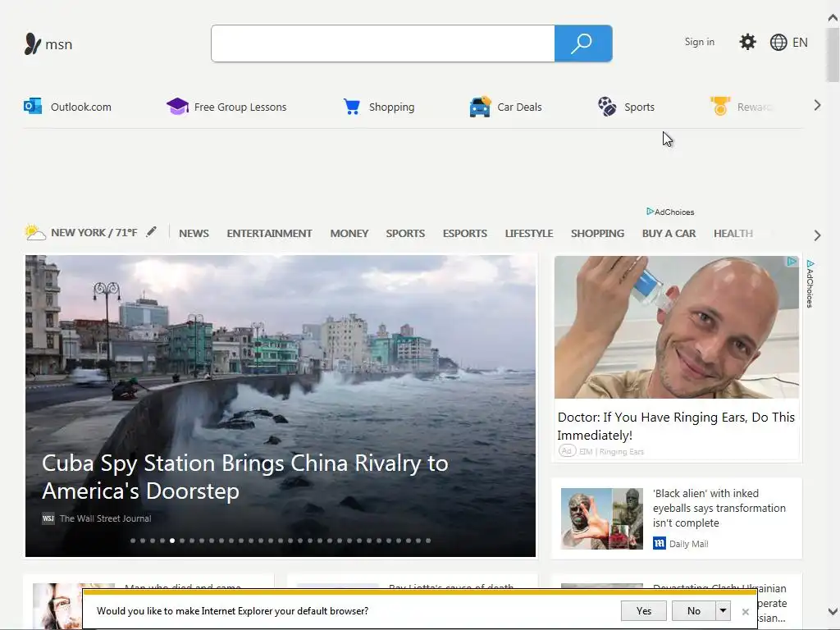Click 'EIM | Ringing Ears' ad label

point(611,452)
